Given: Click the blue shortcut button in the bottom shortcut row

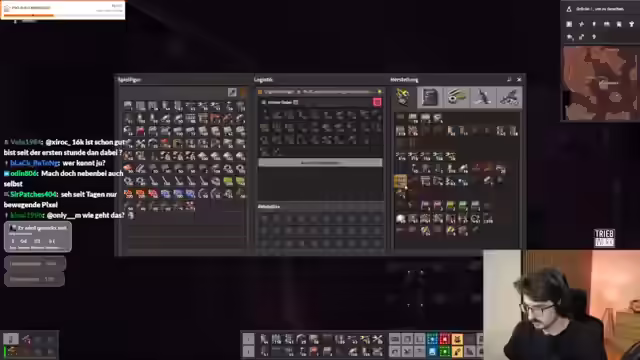Looking at the screenshot, I should [432, 351].
